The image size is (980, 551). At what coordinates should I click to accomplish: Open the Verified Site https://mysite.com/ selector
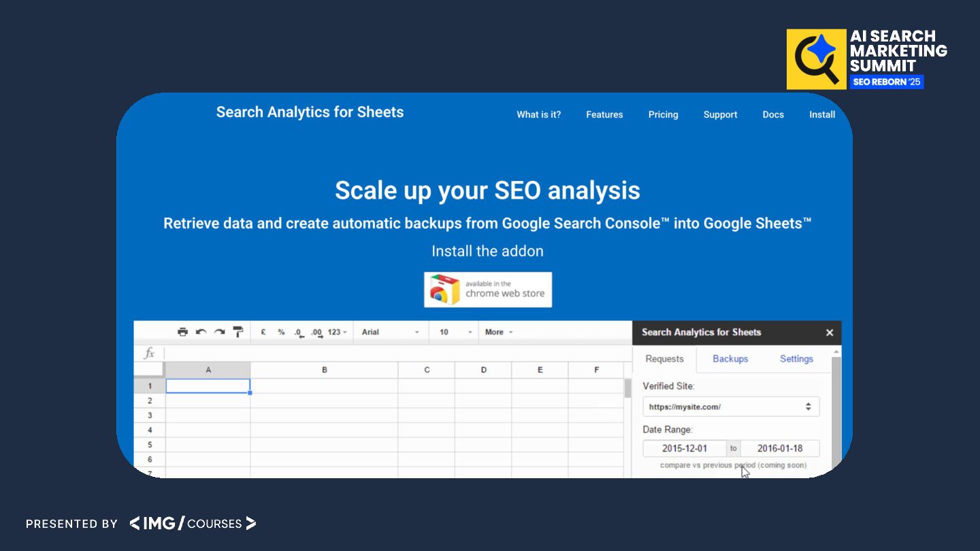[x=731, y=407]
